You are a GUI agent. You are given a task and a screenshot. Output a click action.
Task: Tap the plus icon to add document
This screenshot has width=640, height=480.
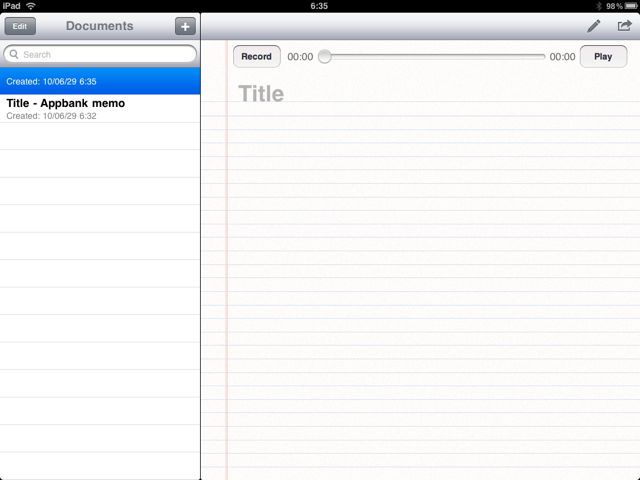pos(185,27)
